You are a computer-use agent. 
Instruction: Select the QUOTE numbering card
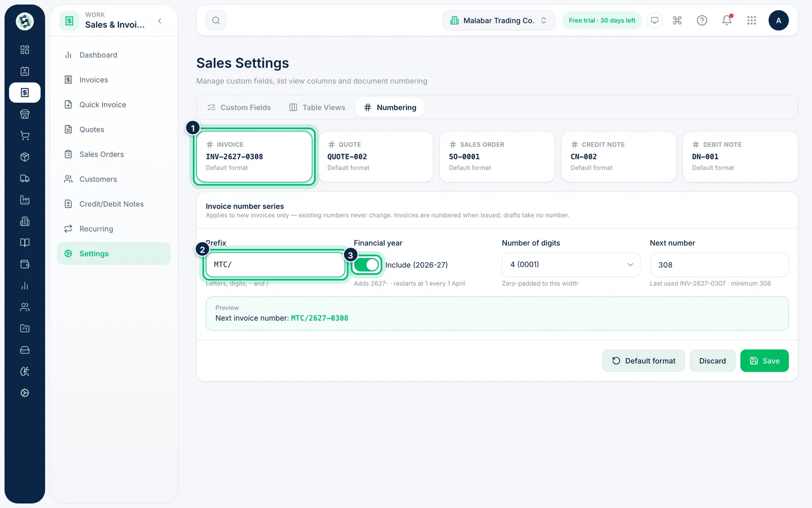pyautogui.click(x=376, y=156)
